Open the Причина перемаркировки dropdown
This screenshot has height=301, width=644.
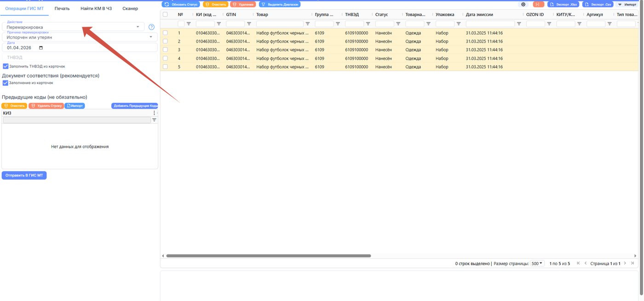coord(80,37)
